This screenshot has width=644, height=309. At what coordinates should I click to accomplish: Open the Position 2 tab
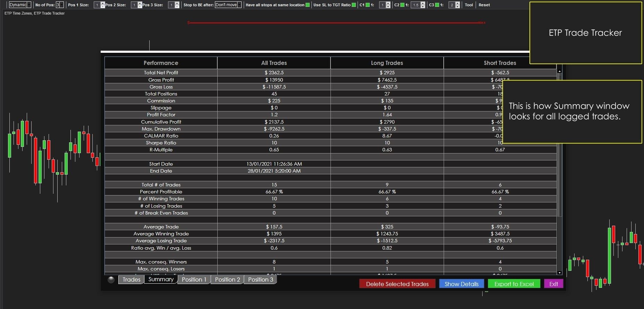[x=227, y=279]
